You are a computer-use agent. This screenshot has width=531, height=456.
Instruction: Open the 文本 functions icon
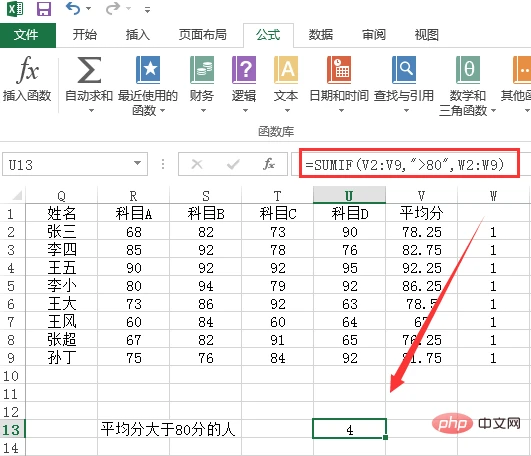(286, 70)
